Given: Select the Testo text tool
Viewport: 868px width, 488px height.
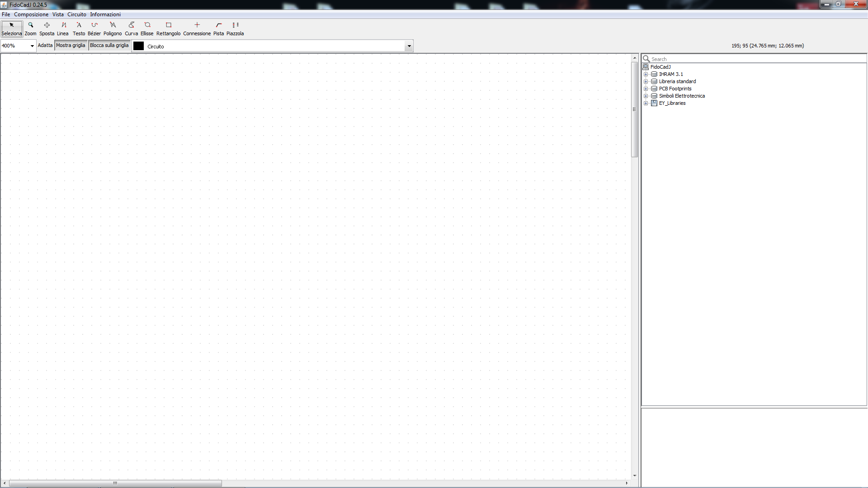Looking at the screenshot, I should (79, 28).
